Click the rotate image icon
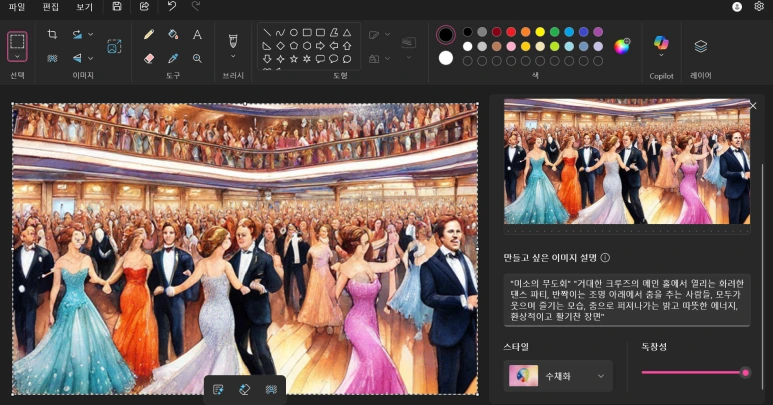 pos(77,34)
